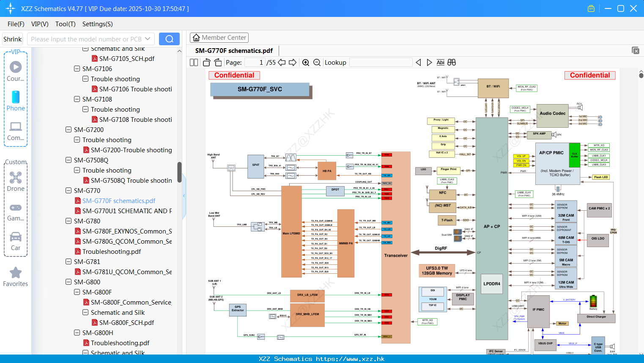The image size is (644, 363).
Task: Zoom in on the schematic
Action: (x=306, y=63)
